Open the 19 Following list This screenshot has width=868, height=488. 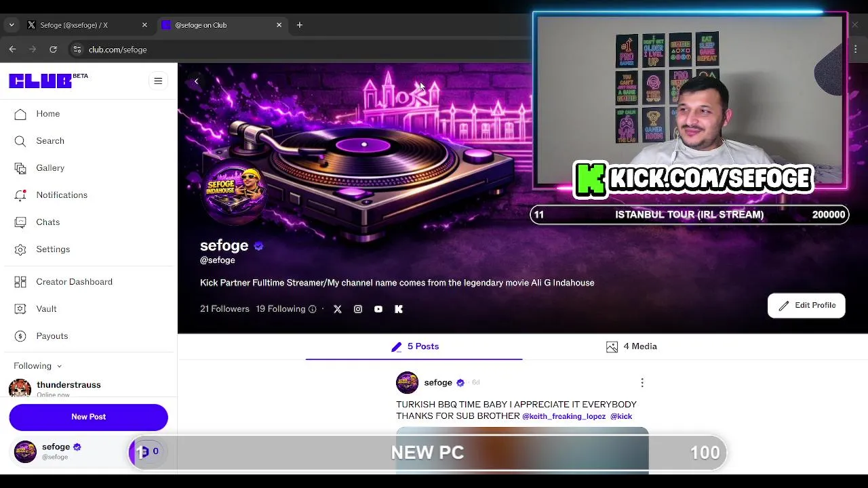[281, 309]
